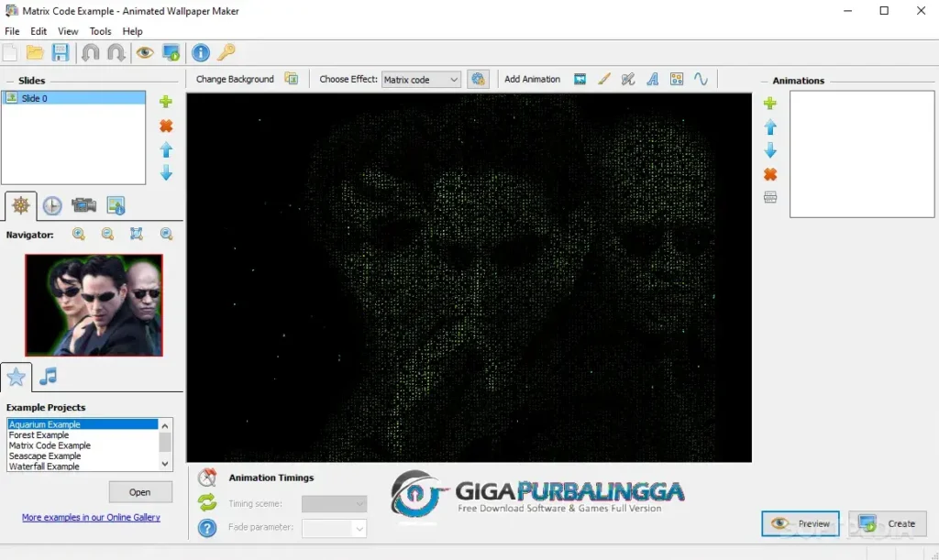The height and width of the screenshot is (560, 939).
Task: Switch to the clock tab
Action: (52, 206)
